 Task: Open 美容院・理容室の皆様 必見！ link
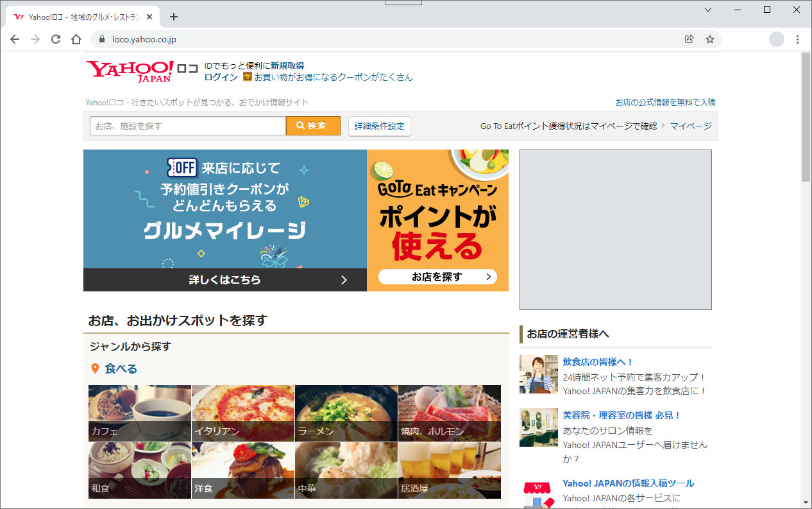click(x=622, y=415)
